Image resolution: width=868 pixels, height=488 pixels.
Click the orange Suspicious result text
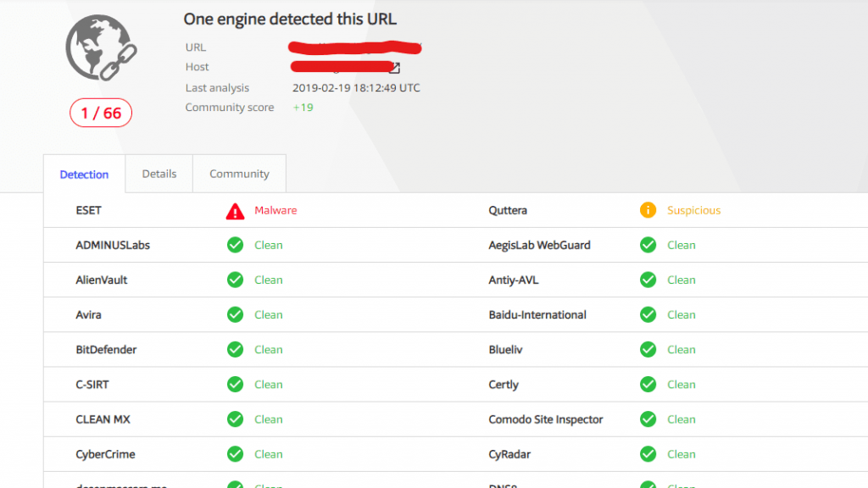693,210
